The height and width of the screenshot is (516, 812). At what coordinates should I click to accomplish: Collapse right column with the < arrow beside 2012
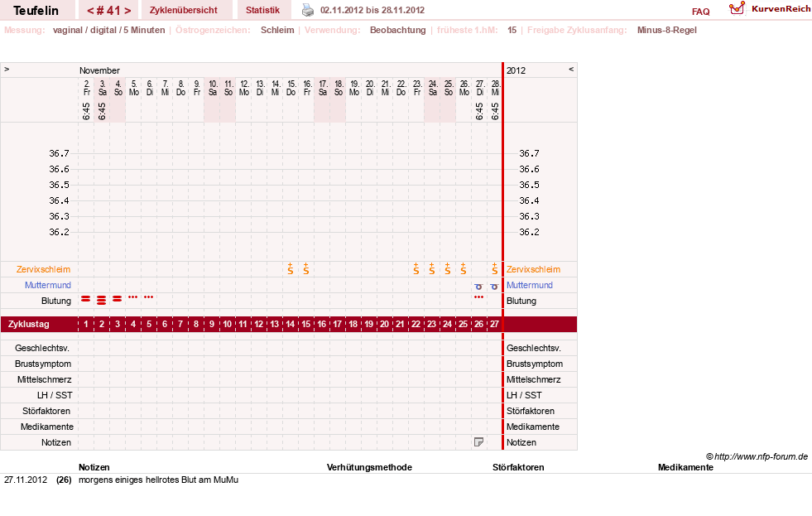tap(571, 69)
